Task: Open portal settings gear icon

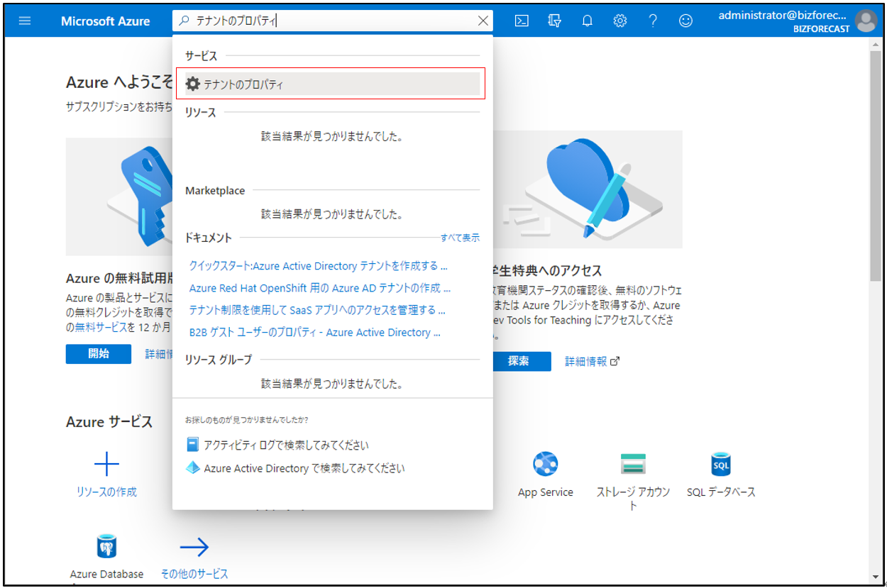Action: coord(619,21)
